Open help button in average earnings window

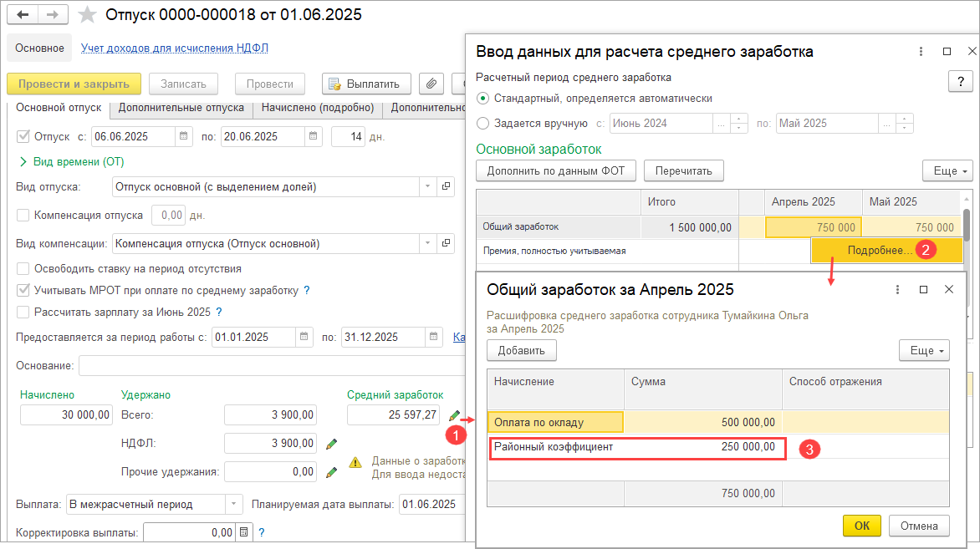[x=961, y=81]
